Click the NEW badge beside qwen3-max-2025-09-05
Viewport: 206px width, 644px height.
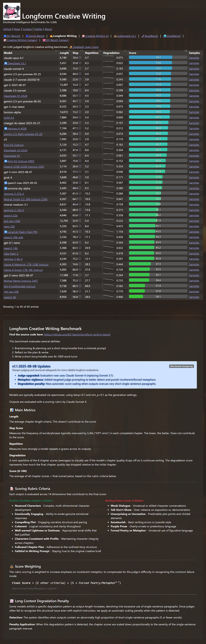click(x=6, y=183)
